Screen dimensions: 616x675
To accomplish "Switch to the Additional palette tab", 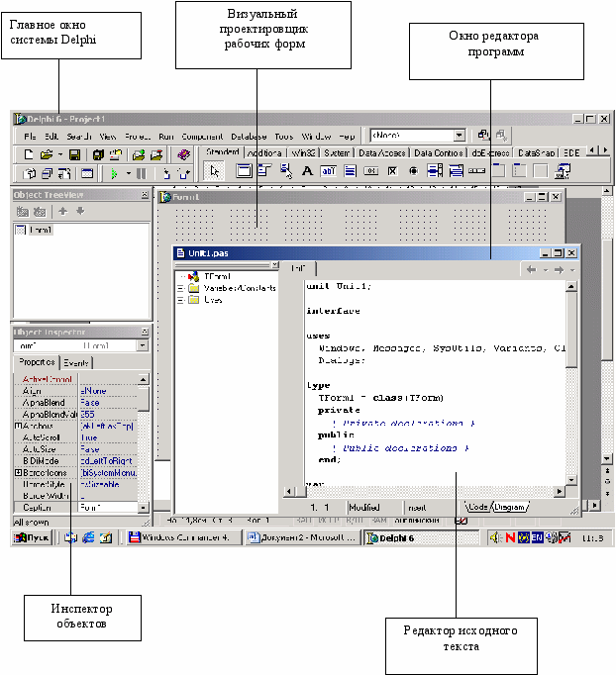I will 264,152.
